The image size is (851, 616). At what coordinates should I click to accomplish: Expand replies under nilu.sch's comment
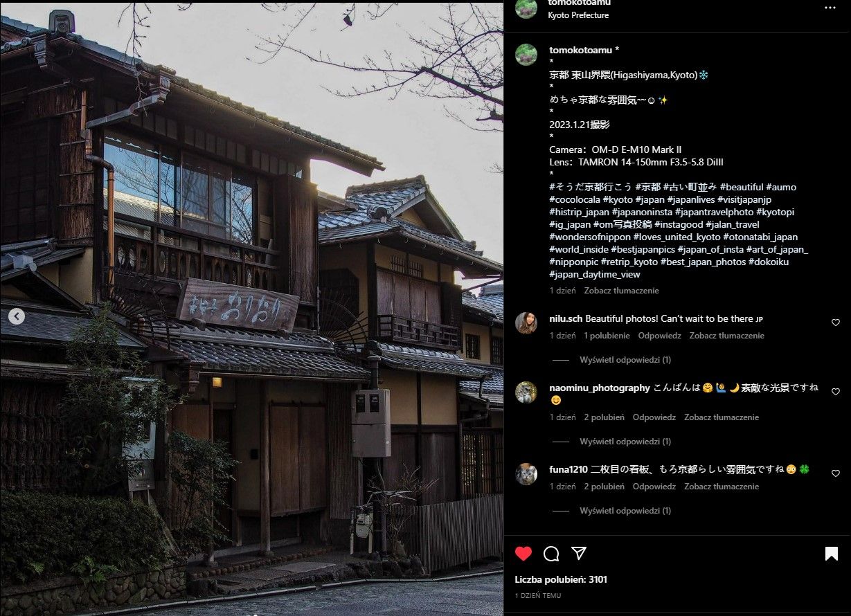coord(625,360)
